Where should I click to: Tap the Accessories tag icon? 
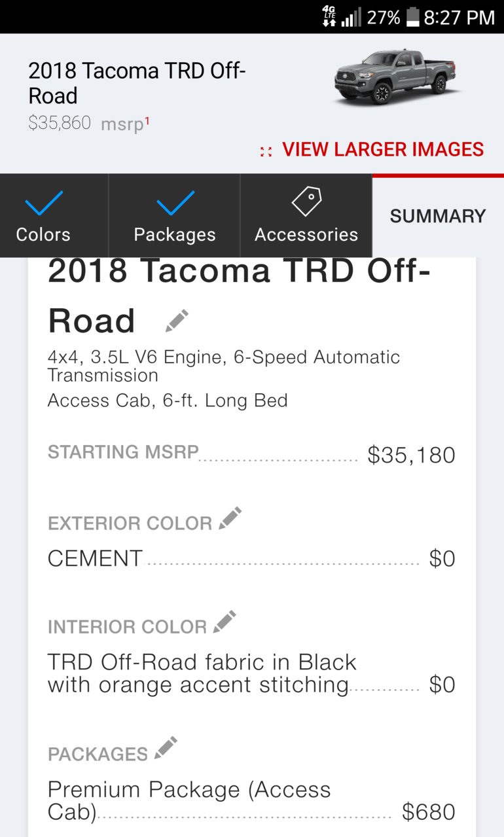coord(306,202)
